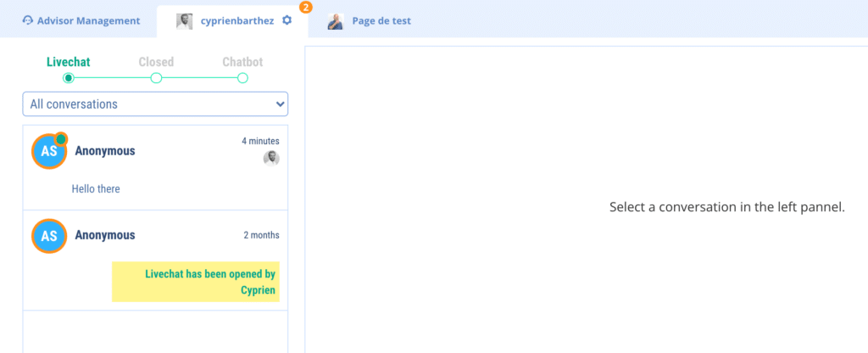Click the headset icon beside Advisor Management
Viewport: 868px width, 353px height.
(27, 20)
